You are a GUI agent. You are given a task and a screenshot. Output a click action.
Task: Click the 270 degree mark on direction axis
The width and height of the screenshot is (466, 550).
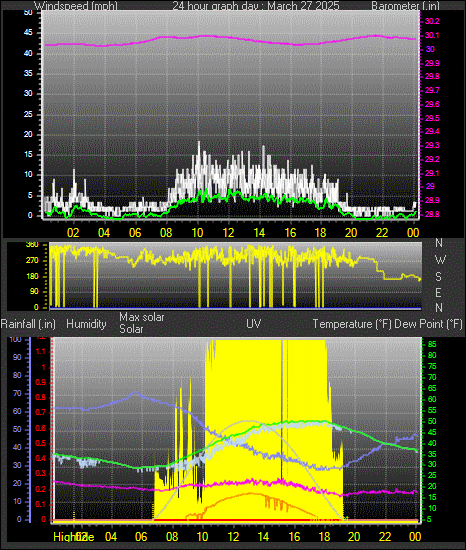tap(32, 261)
